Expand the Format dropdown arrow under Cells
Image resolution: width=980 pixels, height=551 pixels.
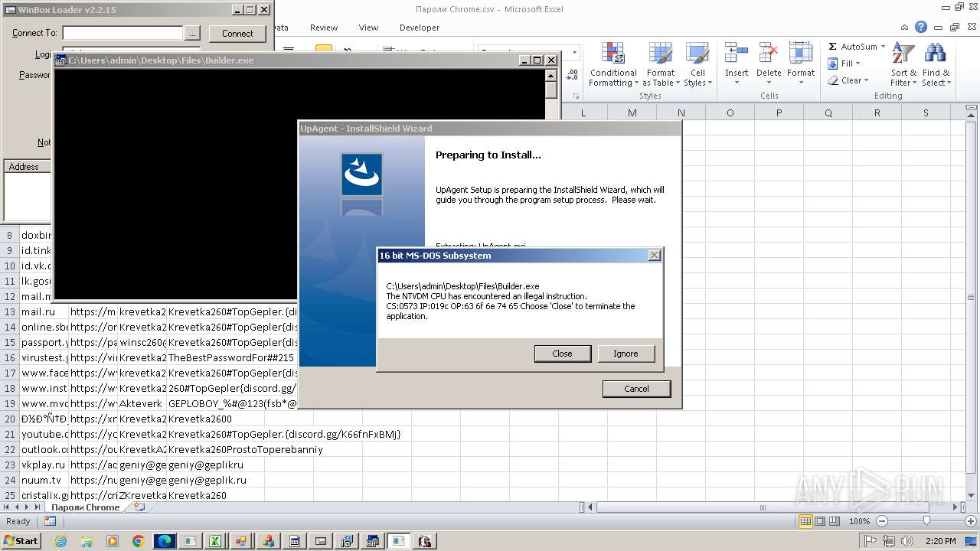[x=801, y=83]
